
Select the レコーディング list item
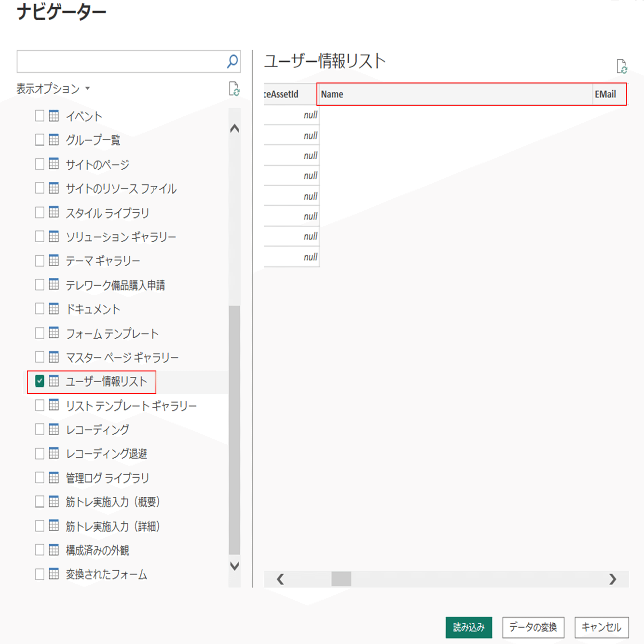pos(97,430)
